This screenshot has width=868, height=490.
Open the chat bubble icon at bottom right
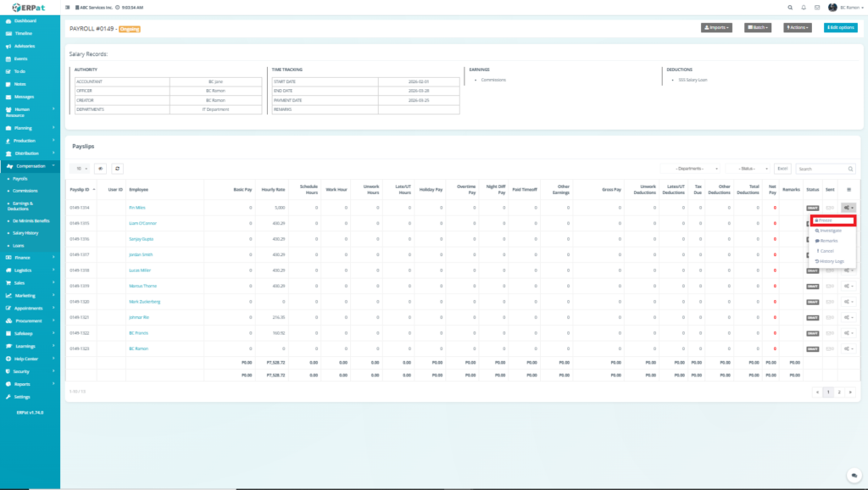pyautogui.click(x=852, y=476)
